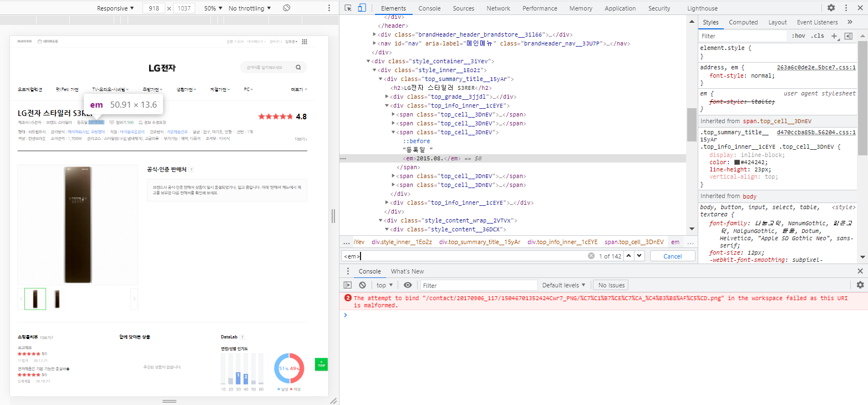Toggle the device toolbar icon

pos(362,8)
